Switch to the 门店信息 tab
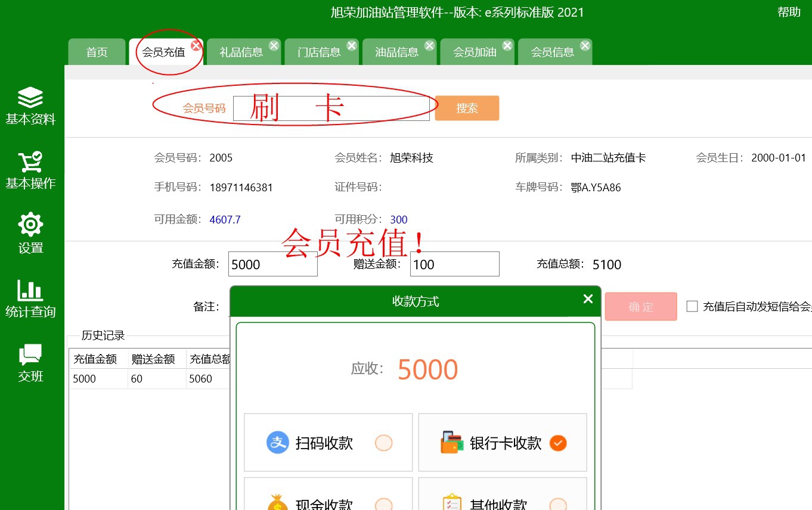Image resolution: width=812 pixels, height=510 pixels. (320, 52)
